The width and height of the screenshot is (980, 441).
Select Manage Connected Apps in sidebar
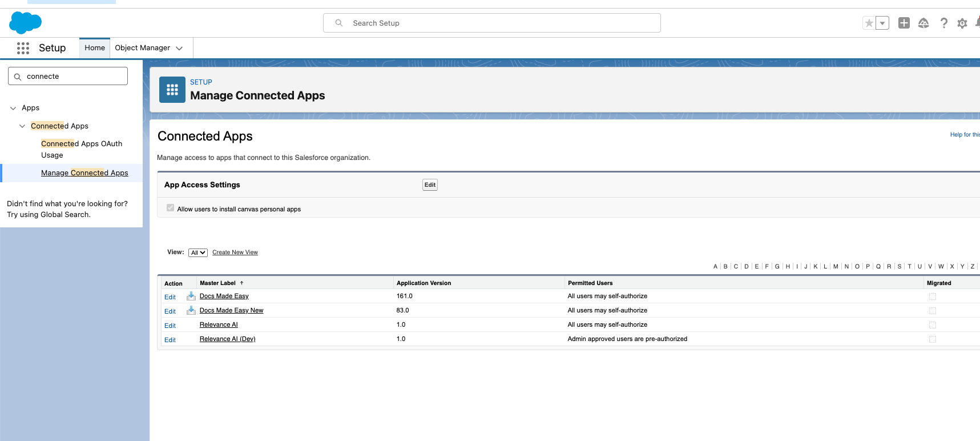[x=84, y=173]
